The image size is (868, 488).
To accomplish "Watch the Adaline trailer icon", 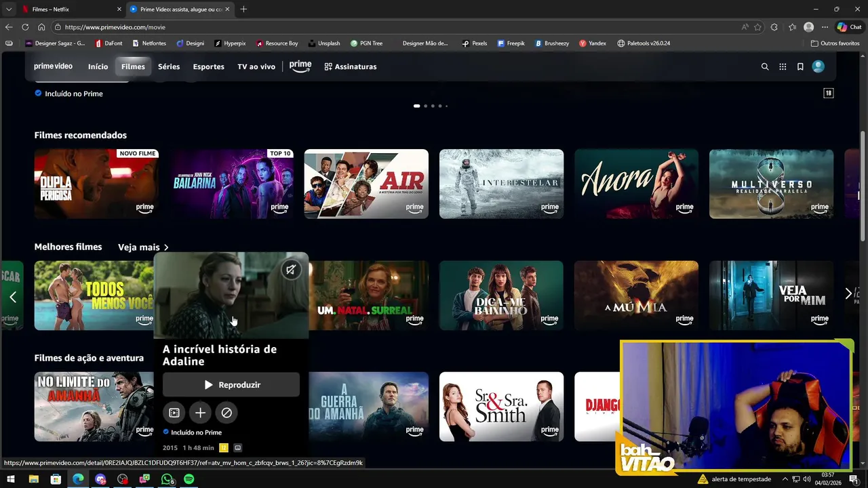I will 174,412.
